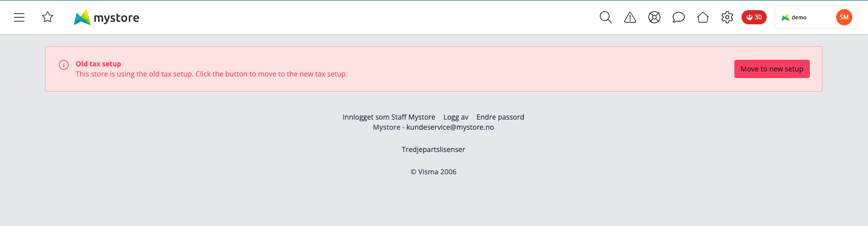Image resolution: width=868 pixels, height=226 pixels.
Task: Click the Visma 2006 copyright text
Action: [x=433, y=172]
